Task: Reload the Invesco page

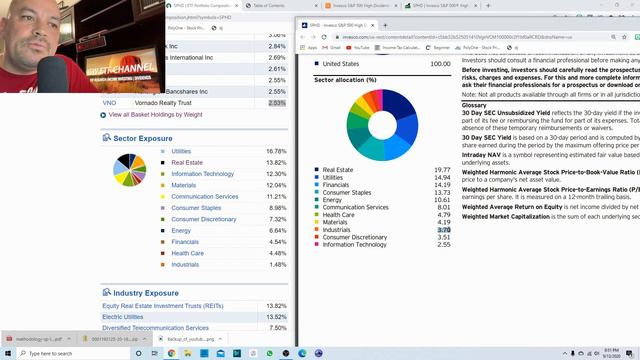Action: (324, 37)
